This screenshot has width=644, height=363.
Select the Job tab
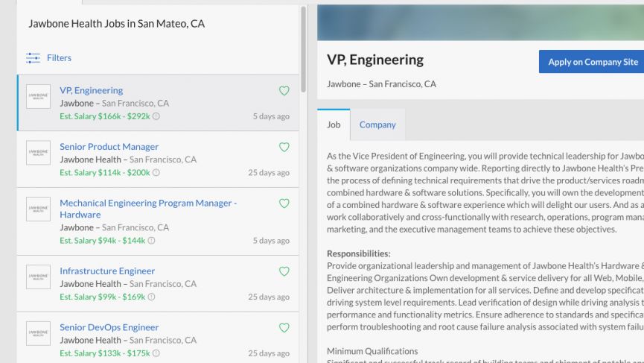pos(334,124)
